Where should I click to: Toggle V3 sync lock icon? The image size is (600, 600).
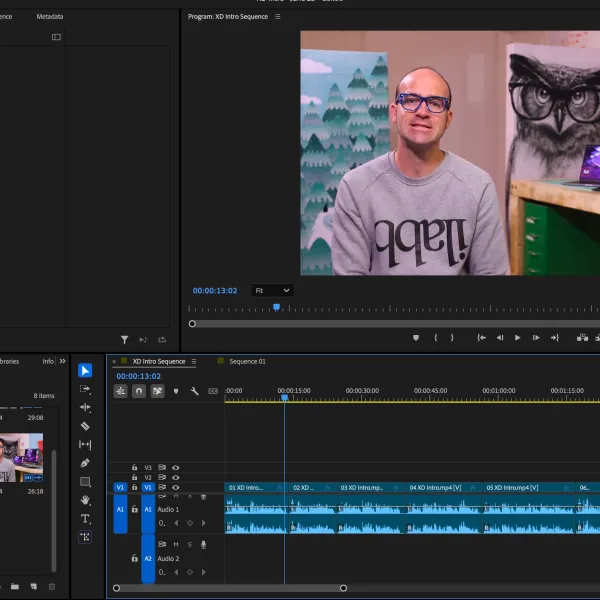tap(162, 467)
